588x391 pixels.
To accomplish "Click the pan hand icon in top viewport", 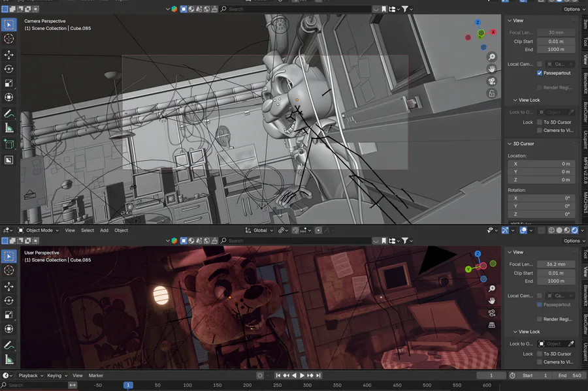I will click(491, 69).
